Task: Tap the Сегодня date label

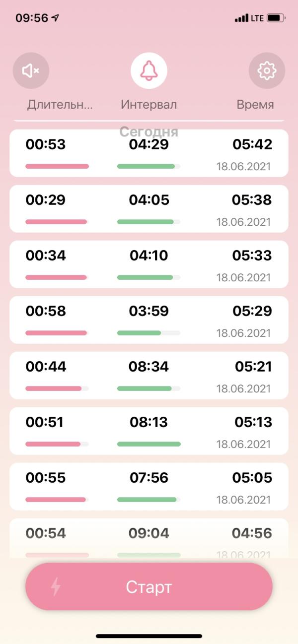Action: [x=149, y=132]
